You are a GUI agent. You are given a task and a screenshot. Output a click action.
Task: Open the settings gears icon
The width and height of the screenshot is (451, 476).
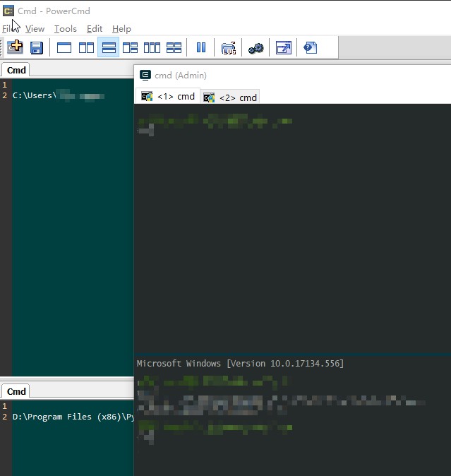(255, 47)
